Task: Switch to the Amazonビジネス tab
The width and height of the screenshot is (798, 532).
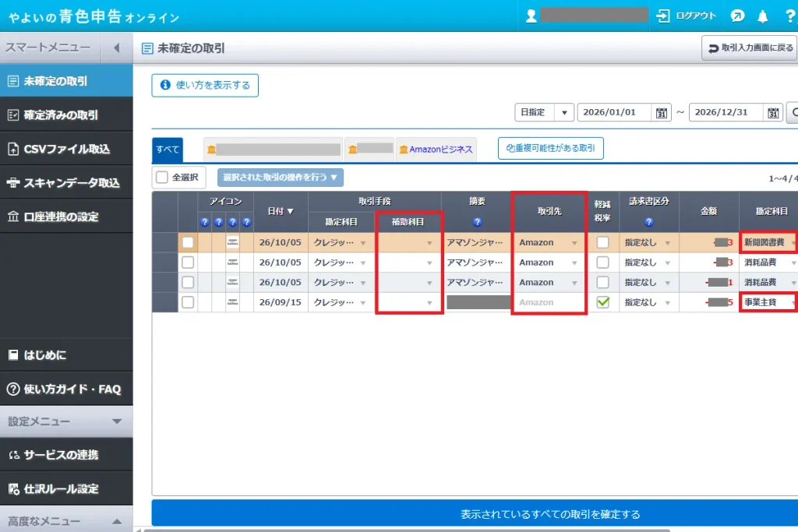Action: [436, 150]
